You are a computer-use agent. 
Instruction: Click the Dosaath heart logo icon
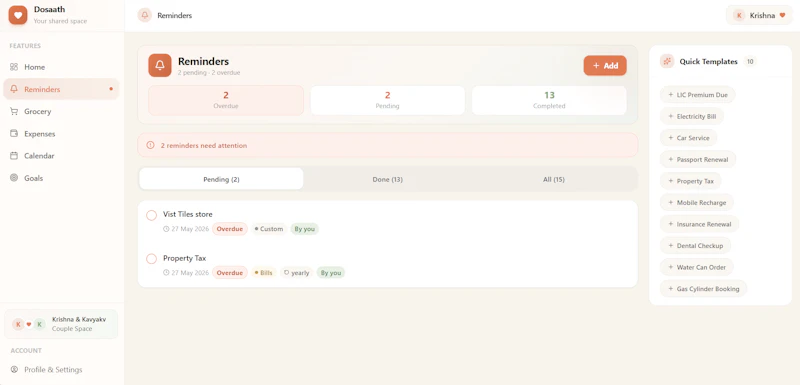click(18, 15)
